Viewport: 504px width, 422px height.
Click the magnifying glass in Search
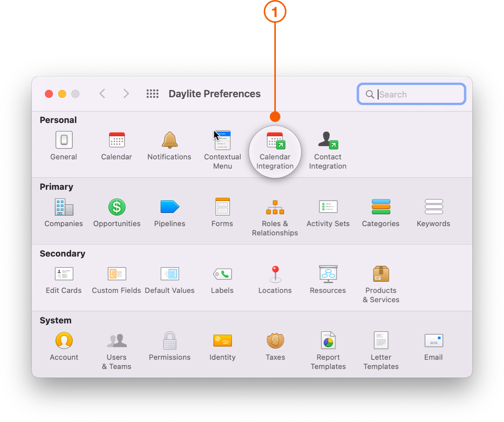coord(370,94)
